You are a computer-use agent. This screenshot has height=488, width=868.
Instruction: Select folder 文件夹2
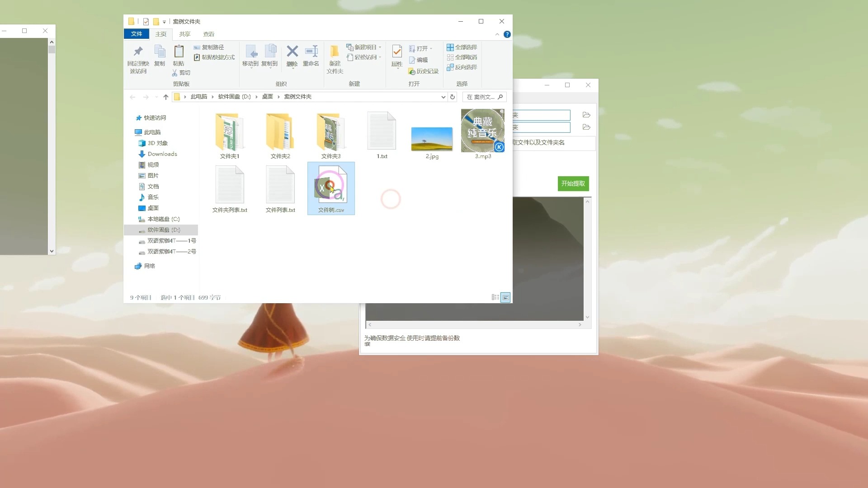coord(280,136)
